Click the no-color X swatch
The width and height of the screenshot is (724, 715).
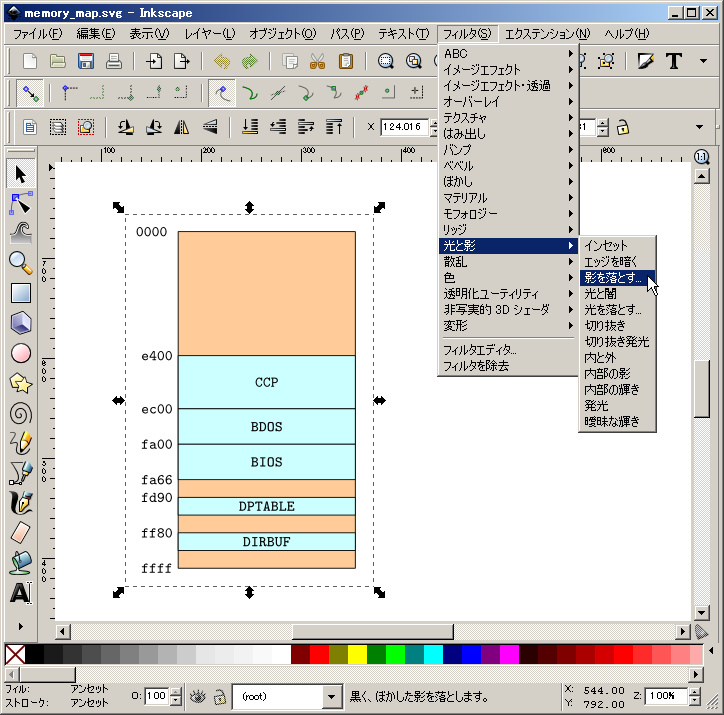coord(15,654)
